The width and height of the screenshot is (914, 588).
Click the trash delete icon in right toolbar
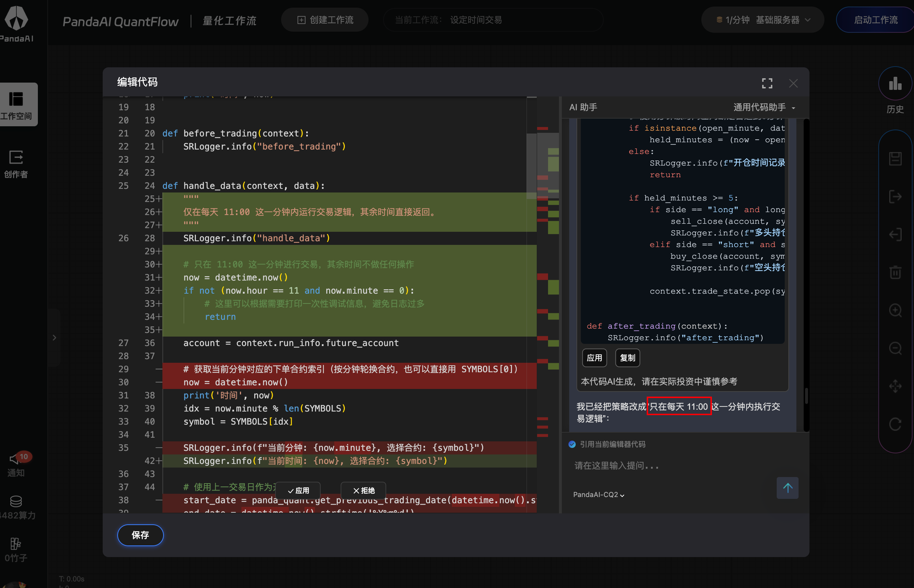pos(895,272)
